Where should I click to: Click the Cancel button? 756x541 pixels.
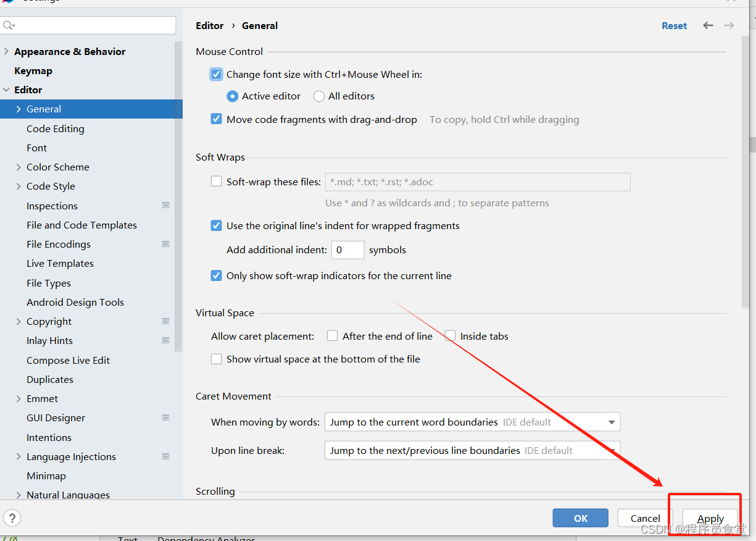(x=646, y=518)
